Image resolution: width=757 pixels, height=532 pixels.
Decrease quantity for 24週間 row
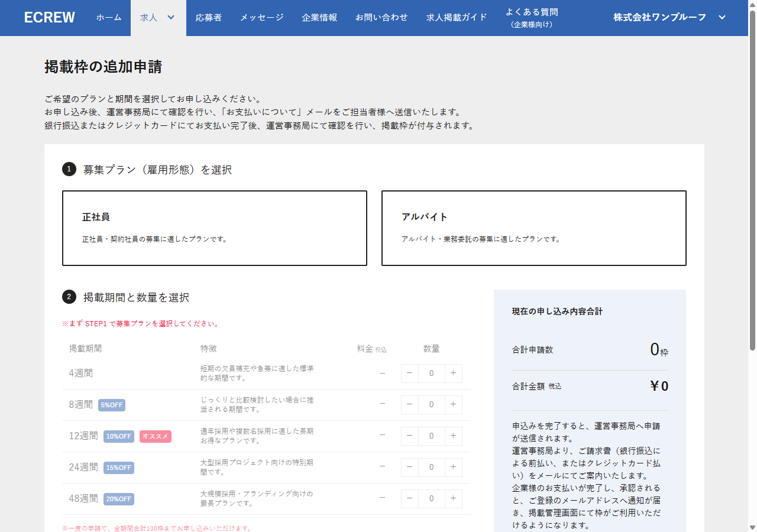[x=410, y=468]
